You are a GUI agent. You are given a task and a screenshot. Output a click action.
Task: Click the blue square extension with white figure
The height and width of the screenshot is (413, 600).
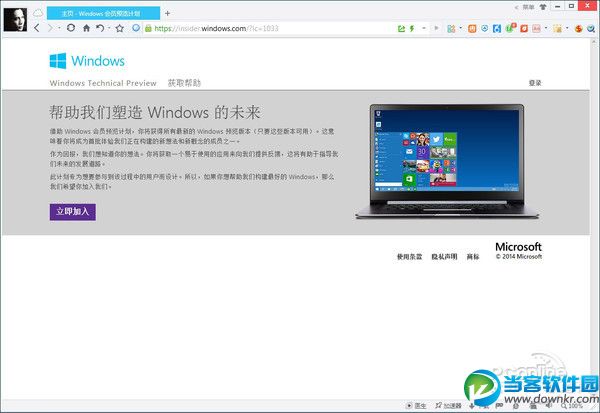(497, 29)
